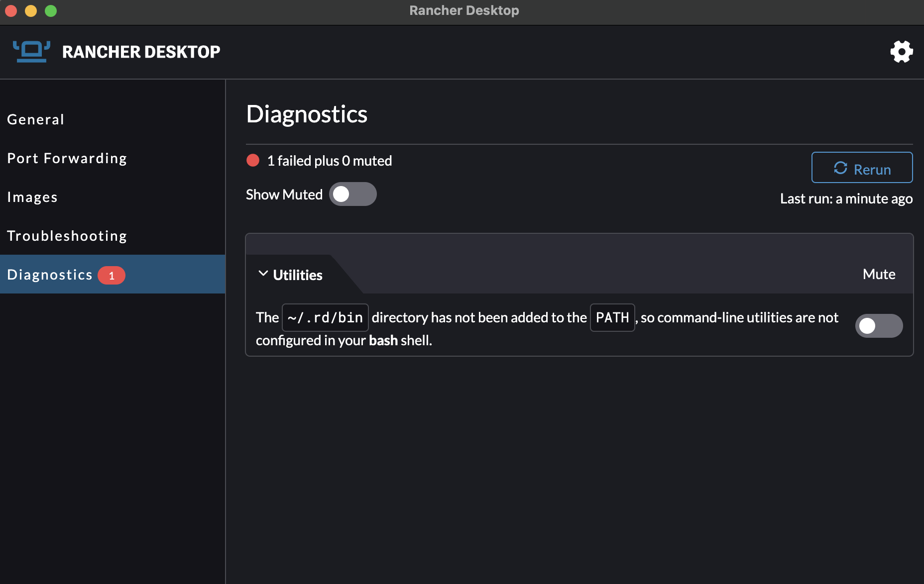Enable the Show Muted toggle
Viewport: 924px width, 584px height.
[x=353, y=194]
